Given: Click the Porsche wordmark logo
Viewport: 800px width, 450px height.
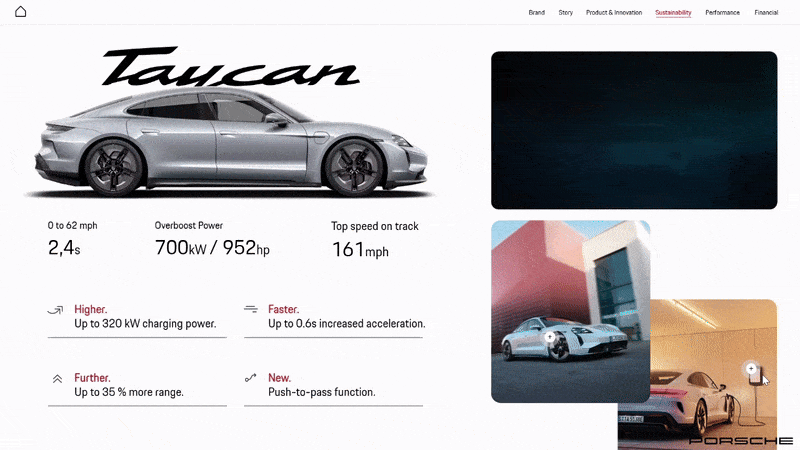Looking at the screenshot, I should [741, 440].
